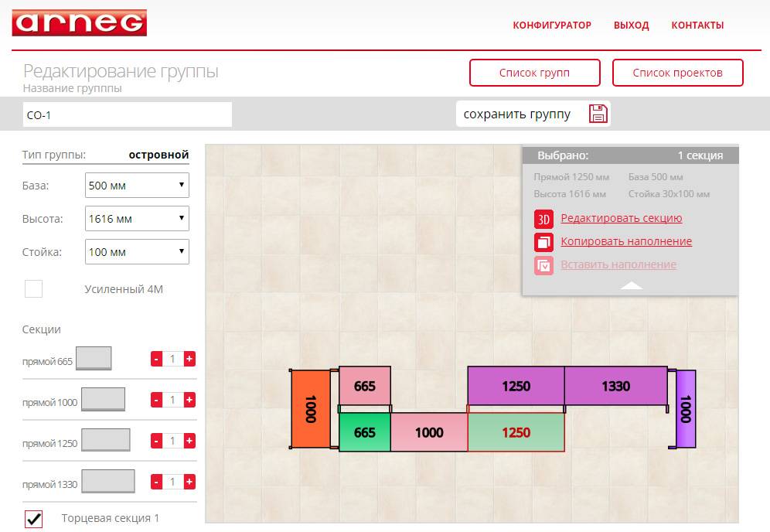Open the Стойка dropdown
The width and height of the screenshot is (770, 532).
click(x=137, y=251)
